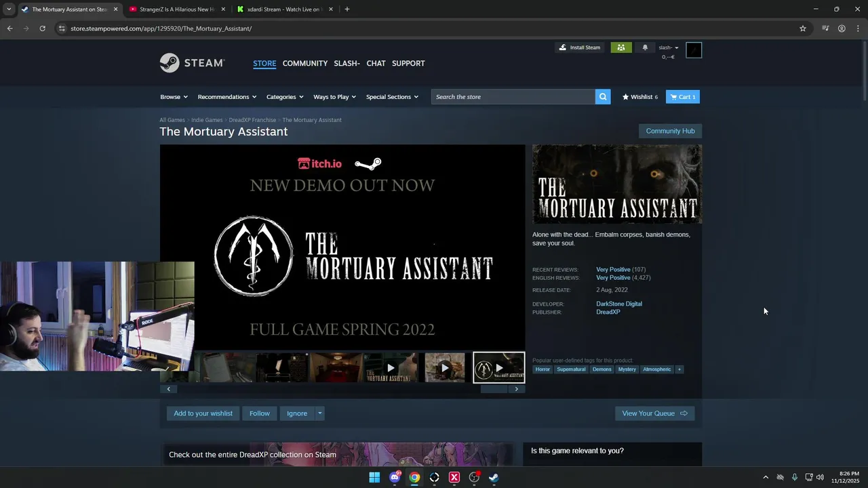Add game to your wishlist
This screenshot has width=868, height=488.
coord(203,413)
